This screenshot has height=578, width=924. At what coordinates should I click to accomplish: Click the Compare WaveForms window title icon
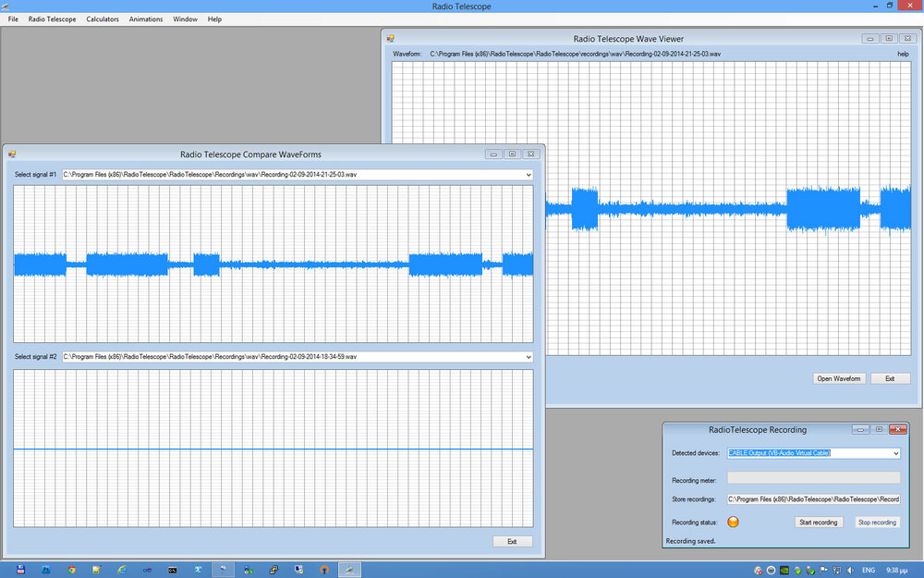point(13,154)
